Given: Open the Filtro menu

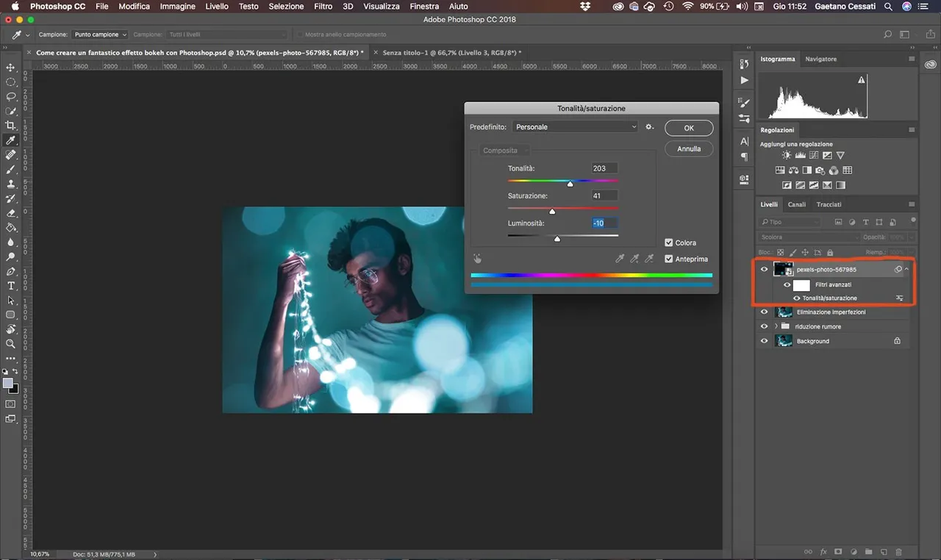Looking at the screenshot, I should coord(323,6).
